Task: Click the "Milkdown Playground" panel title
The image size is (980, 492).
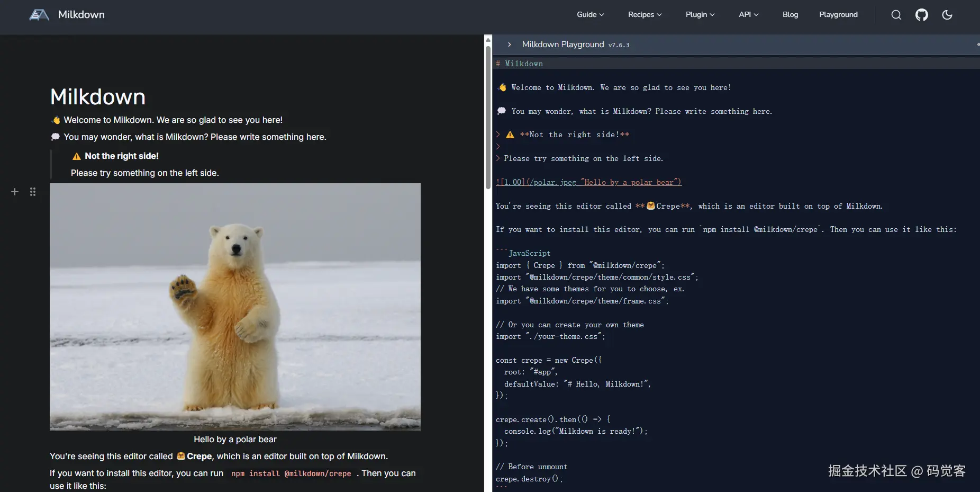Action: coord(563,44)
